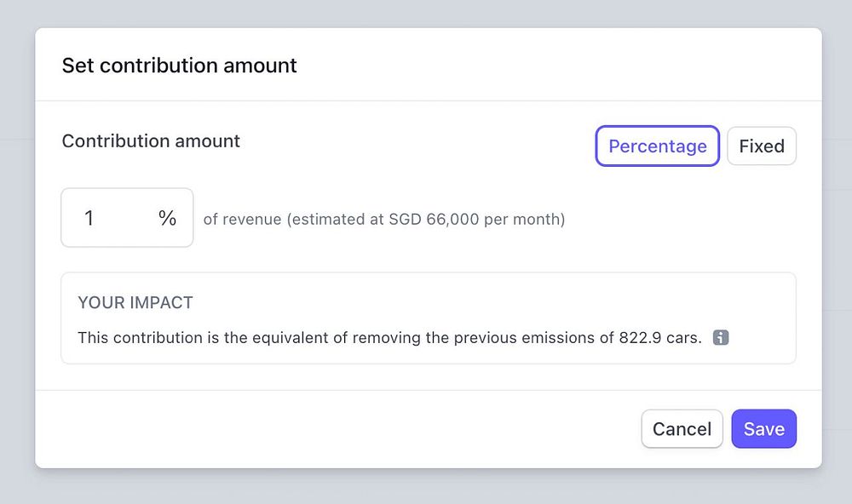Click empty space in the Your Impact panel
Viewport: 852px width, 504px height.
[511, 302]
